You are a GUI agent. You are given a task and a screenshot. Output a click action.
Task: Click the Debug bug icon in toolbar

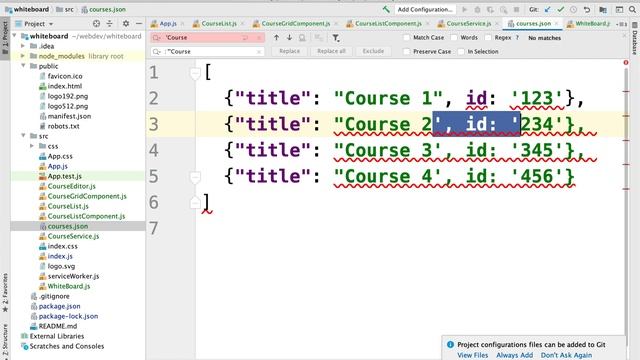point(477,9)
